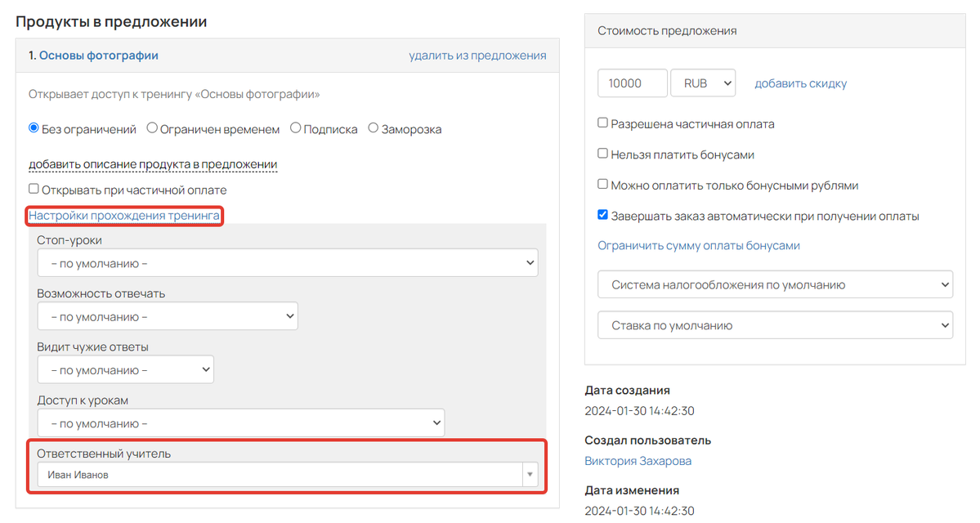Toggle 'Можно оплатить только бонусными рублями'

(x=602, y=185)
